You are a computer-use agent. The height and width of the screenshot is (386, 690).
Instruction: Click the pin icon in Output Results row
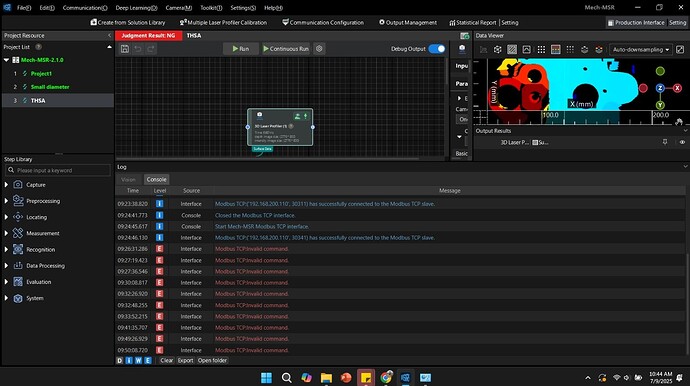coord(665,142)
